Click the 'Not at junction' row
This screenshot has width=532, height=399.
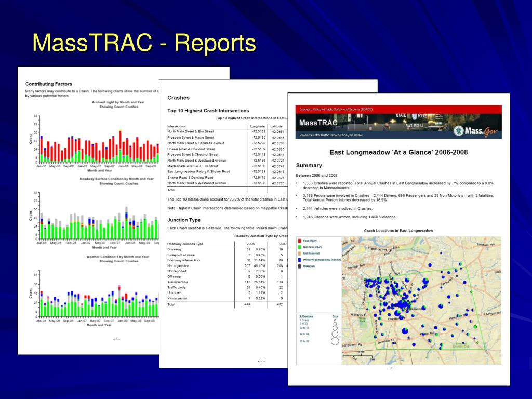click(227, 265)
